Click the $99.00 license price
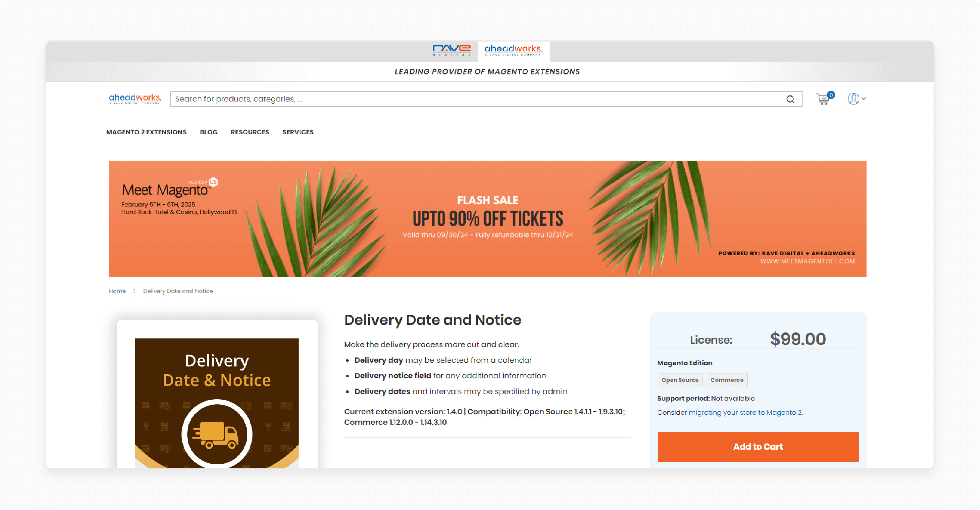Image resolution: width=980 pixels, height=510 pixels. pos(798,339)
